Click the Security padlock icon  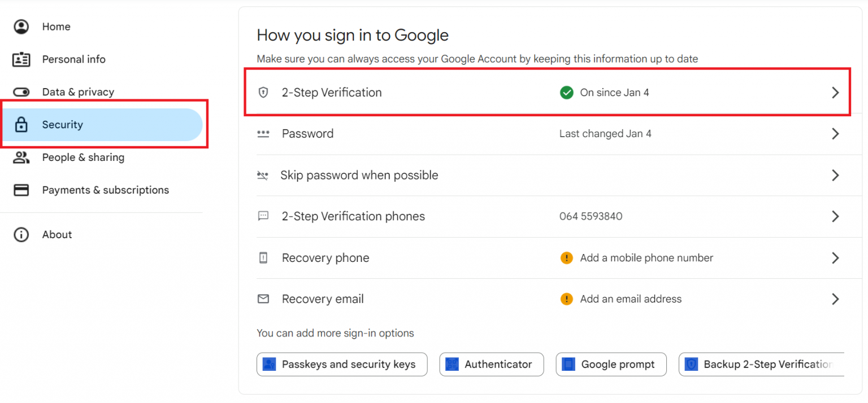click(x=21, y=124)
